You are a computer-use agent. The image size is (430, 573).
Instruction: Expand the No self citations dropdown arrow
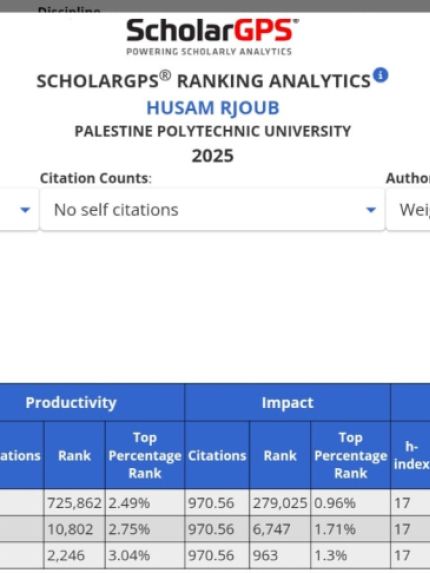[371, 210]
